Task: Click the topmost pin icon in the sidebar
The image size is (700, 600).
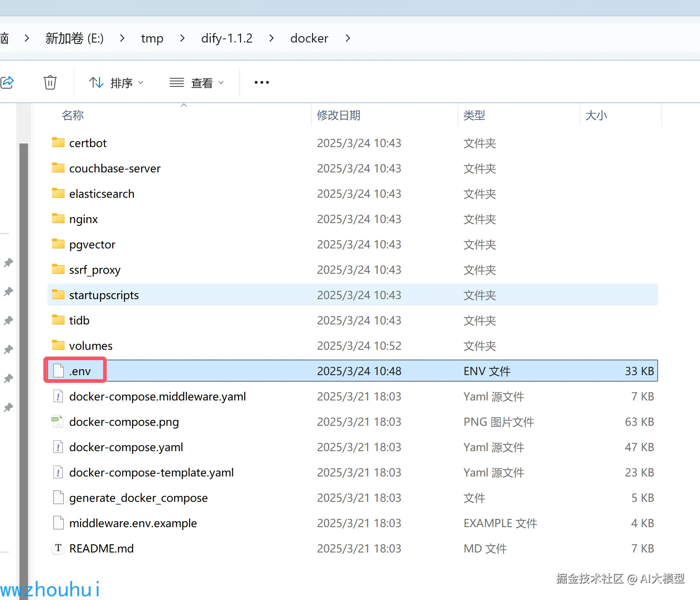Action: pos(8,263)
